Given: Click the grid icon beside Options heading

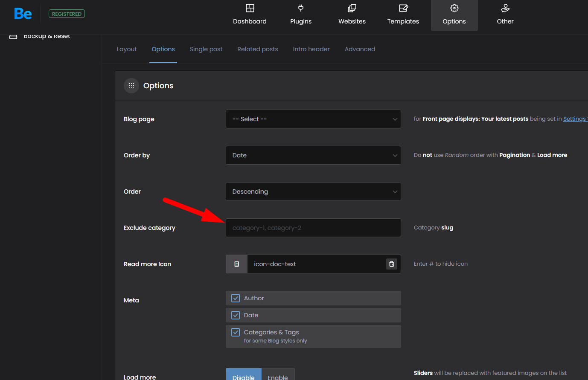Looking at the screenshot, I should click(x=131, y=86).
